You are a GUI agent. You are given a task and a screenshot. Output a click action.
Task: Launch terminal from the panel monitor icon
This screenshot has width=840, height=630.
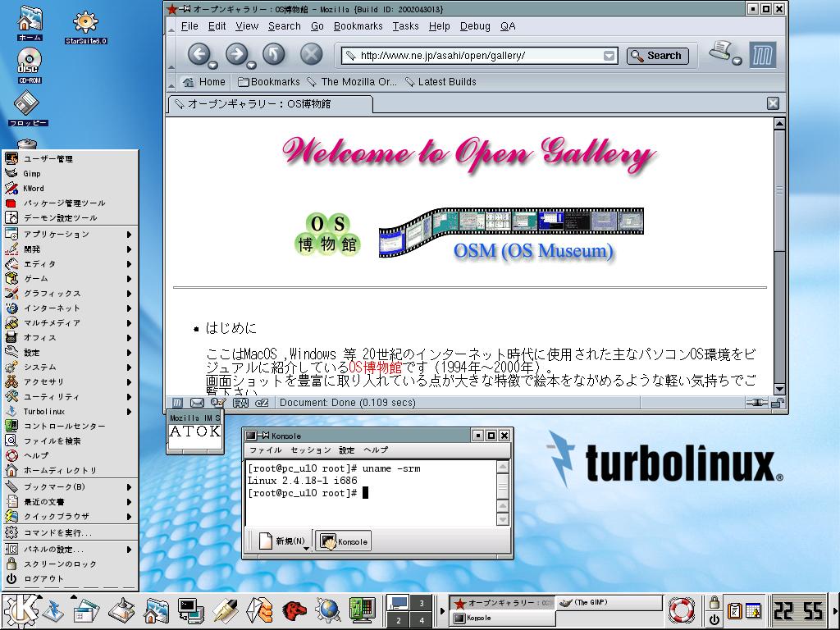coord(190,611)
